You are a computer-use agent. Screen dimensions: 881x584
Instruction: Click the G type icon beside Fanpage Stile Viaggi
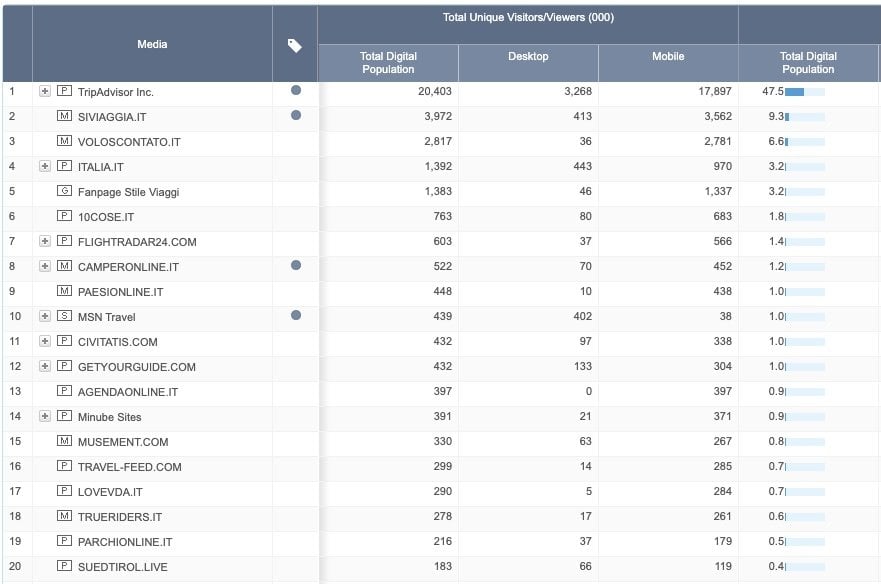[x=64, y=192]
